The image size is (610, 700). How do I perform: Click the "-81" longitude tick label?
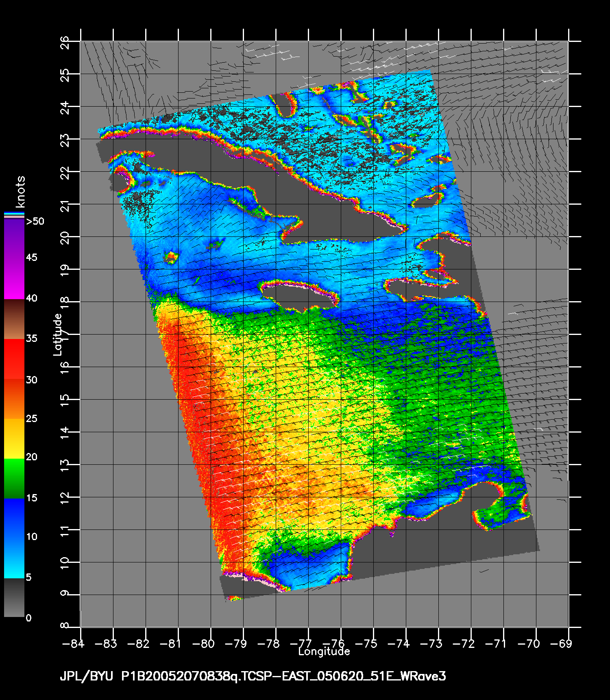[x=170, y=643]
